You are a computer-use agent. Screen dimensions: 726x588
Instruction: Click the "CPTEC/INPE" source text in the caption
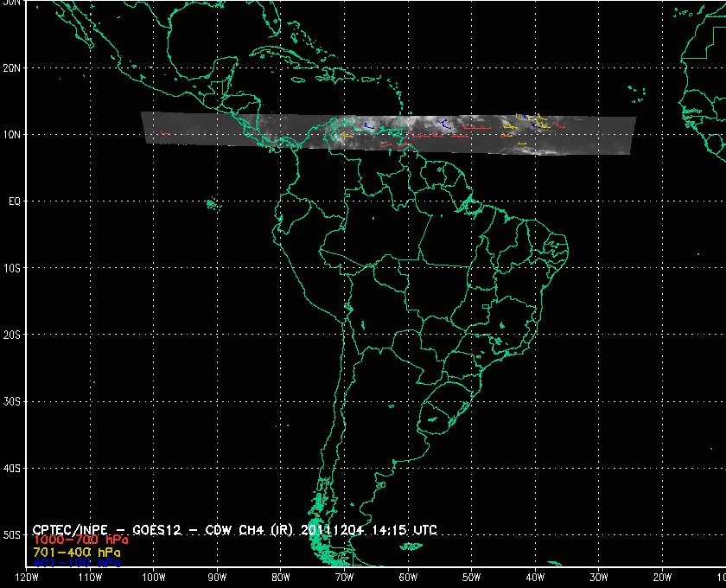click(70, 530)
